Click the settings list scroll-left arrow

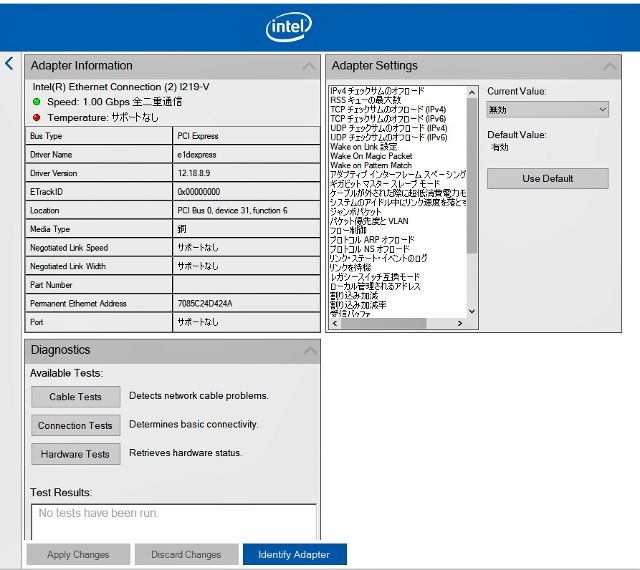click(x=335, y=323)
